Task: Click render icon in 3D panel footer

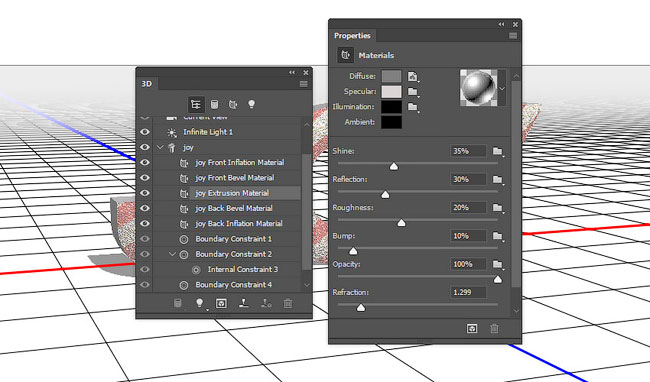Action: point(221,303)
